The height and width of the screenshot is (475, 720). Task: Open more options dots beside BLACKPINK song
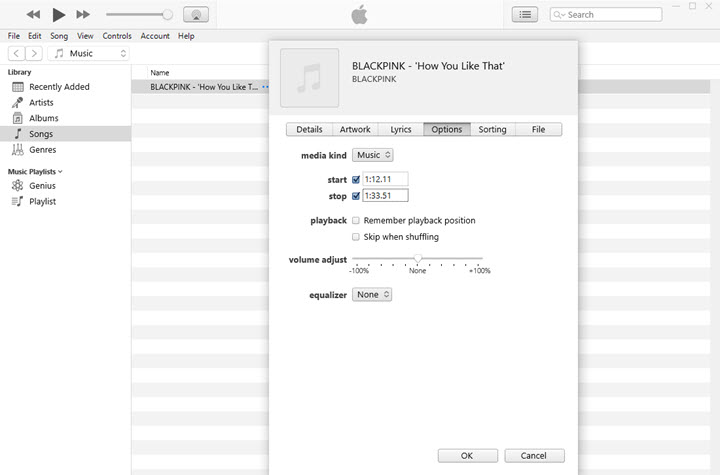click(265, 87)
